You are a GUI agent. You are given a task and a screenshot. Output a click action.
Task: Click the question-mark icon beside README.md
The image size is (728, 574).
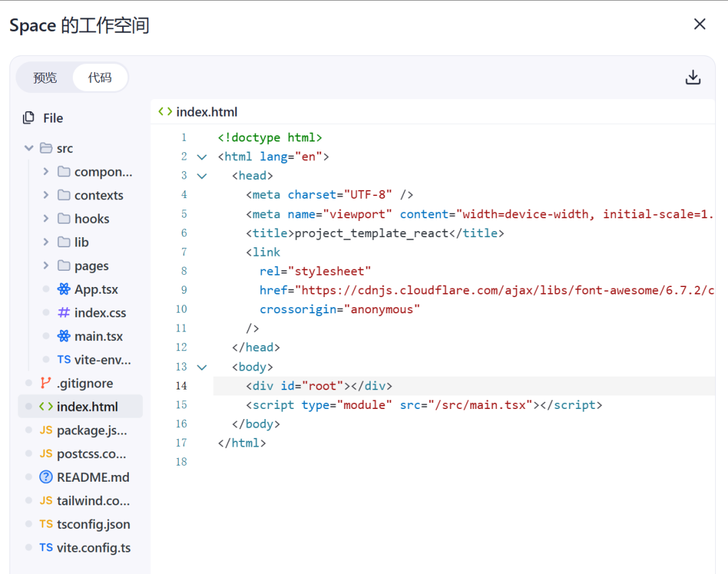46,477
